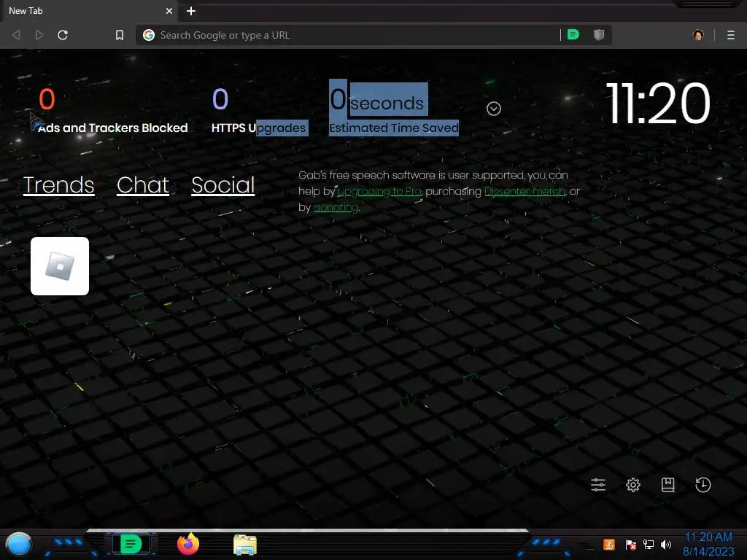Expand the stats chevron dropdown

tap(494, 109)
